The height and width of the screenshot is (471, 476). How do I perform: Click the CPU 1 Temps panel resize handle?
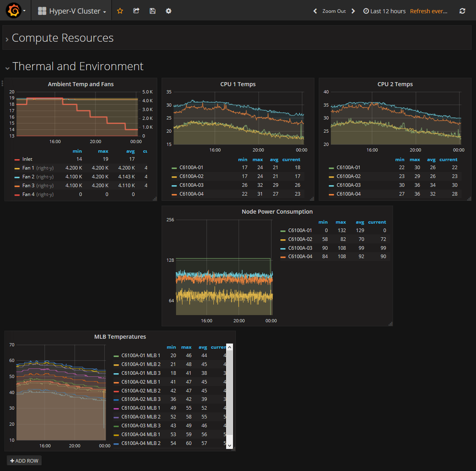[312, 199]
